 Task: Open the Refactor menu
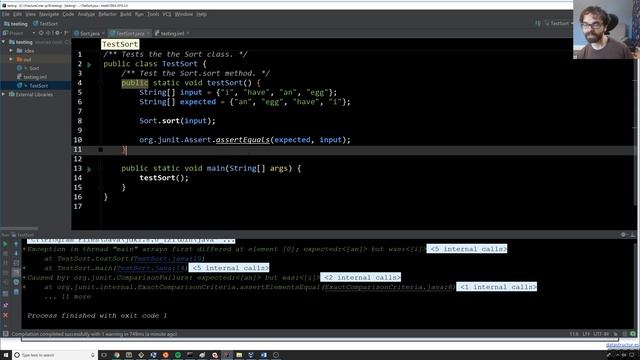[107, 14]
